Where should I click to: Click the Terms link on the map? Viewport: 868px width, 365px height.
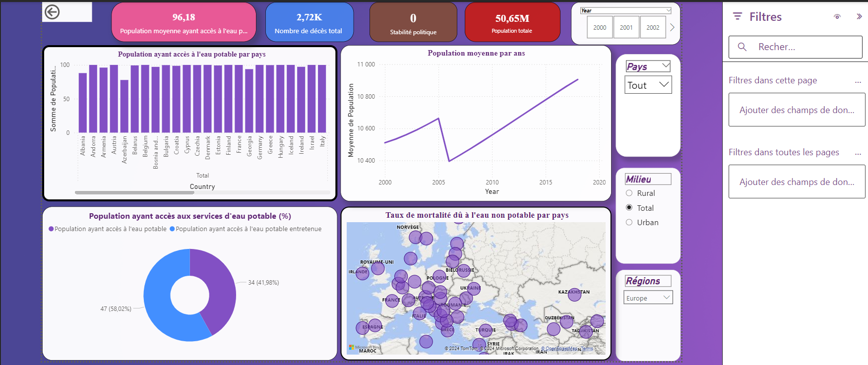587,349
